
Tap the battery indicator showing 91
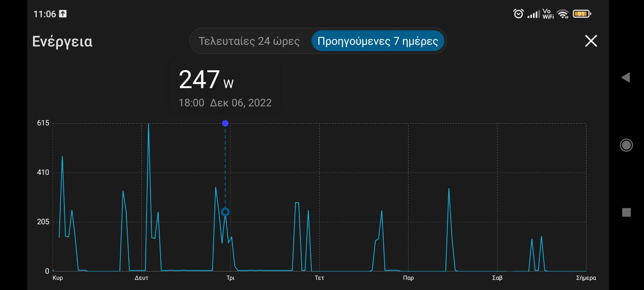582,14
